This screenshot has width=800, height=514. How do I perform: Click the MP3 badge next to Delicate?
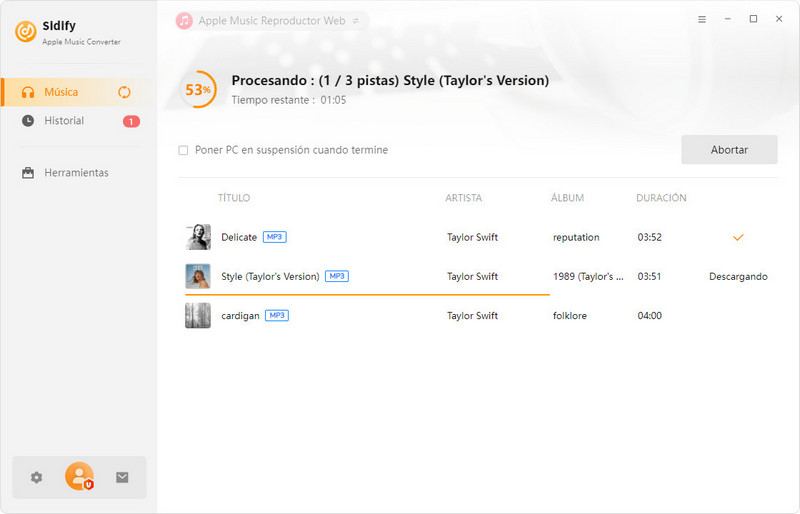click(274, 237)
